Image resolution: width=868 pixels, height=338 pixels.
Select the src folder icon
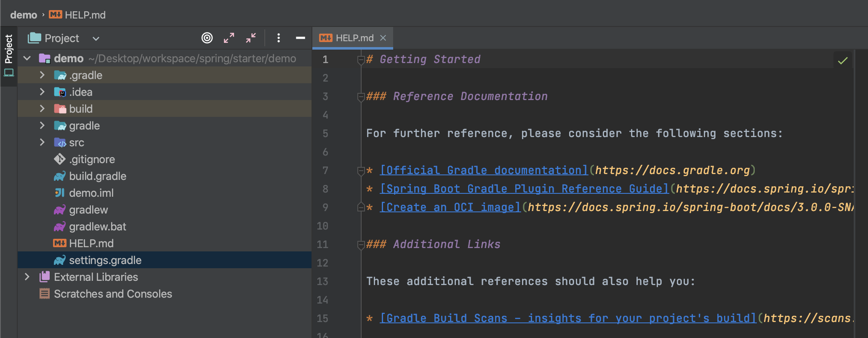point(60,143)
